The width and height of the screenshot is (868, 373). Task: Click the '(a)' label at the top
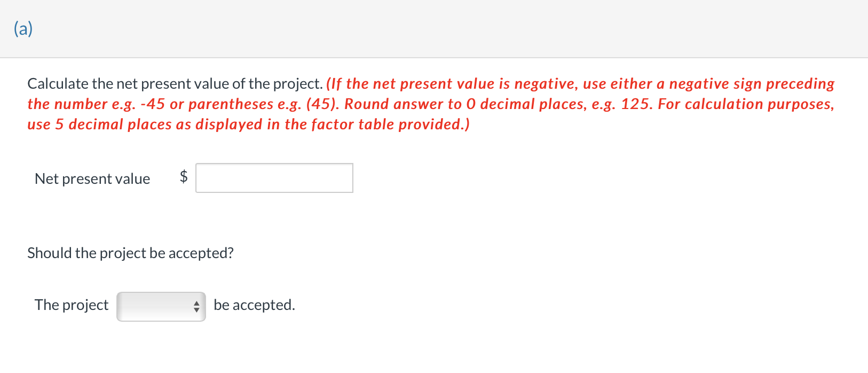point(23,28)
